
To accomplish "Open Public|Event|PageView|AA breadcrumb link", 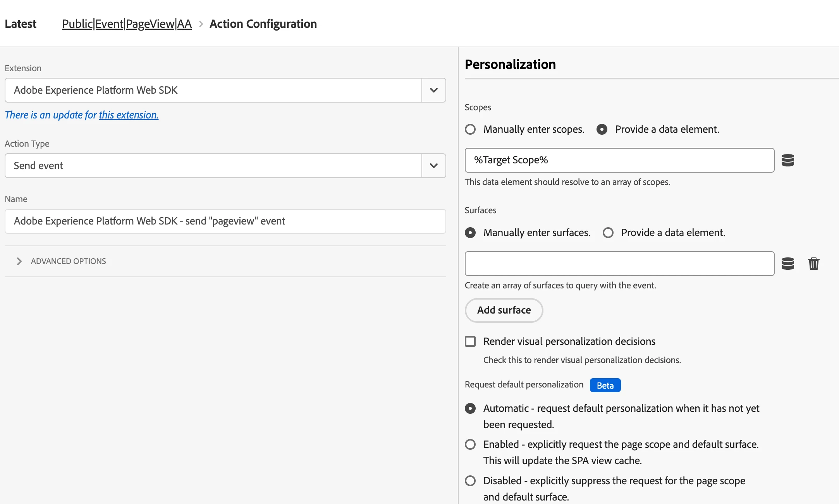I will pos(127,24).
